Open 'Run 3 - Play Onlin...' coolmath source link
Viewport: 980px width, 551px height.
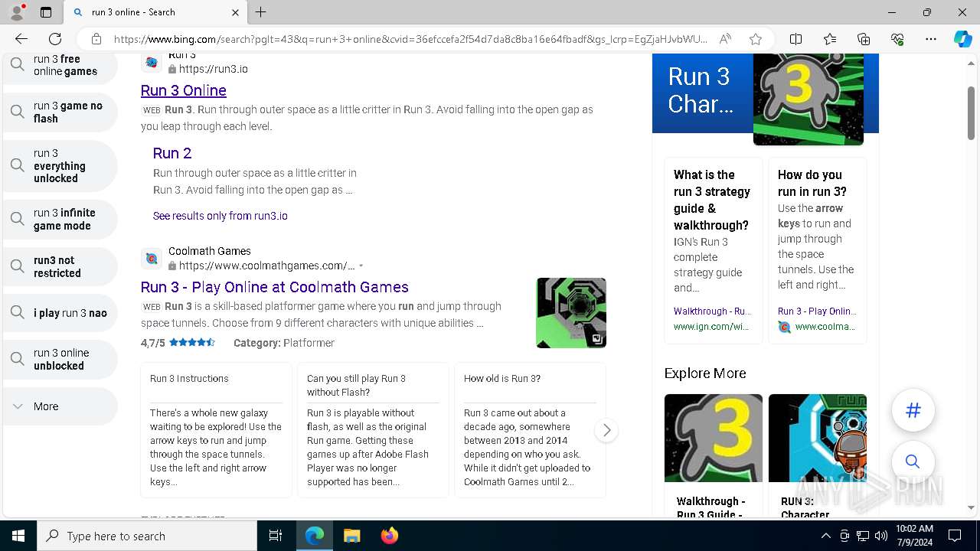817,311
